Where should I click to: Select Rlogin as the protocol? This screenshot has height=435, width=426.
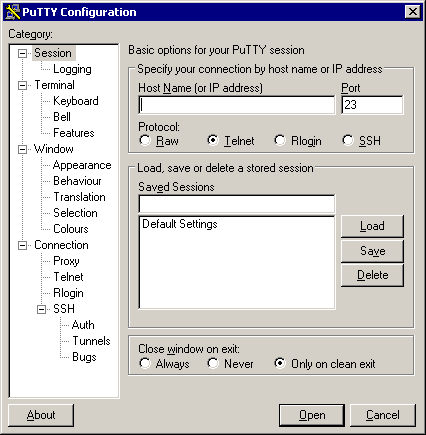280,140
